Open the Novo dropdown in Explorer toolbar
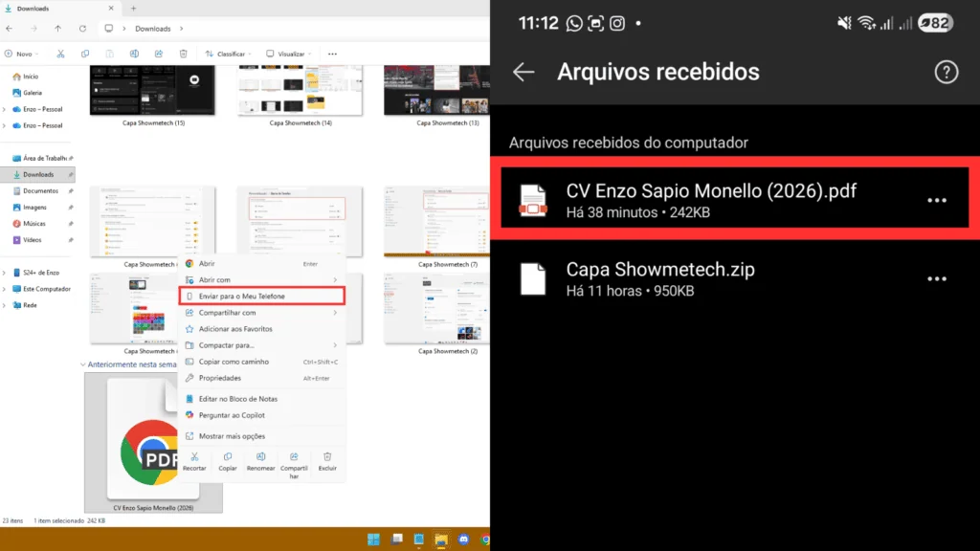The width and height of the screenshot is (980, 551). [23, 54]
